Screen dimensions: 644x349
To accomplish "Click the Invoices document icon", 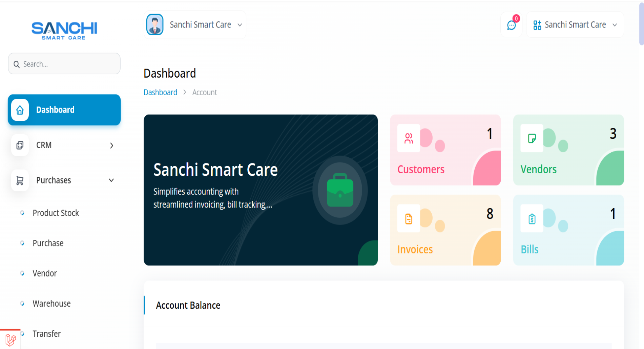I will coord(409,219).
